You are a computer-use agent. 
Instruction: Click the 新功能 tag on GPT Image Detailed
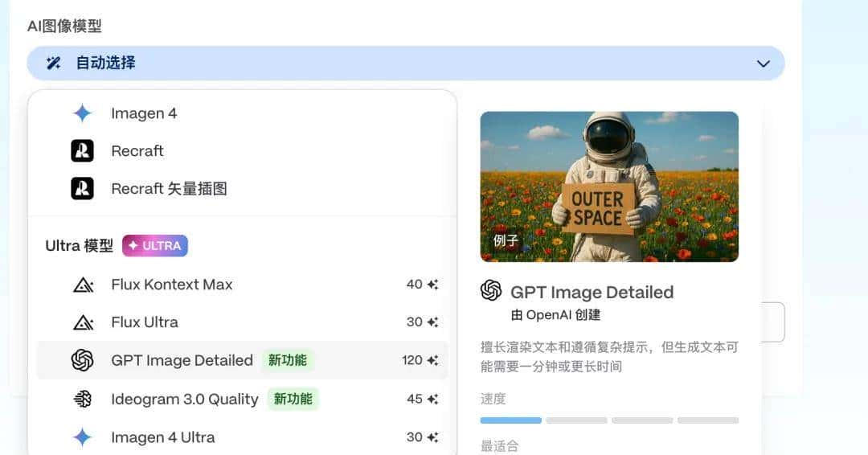[x=287, y=360]
